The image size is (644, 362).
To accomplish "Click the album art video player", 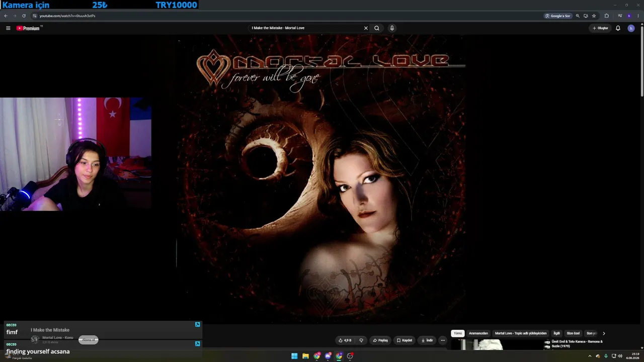I will click(x=322, y=178).
